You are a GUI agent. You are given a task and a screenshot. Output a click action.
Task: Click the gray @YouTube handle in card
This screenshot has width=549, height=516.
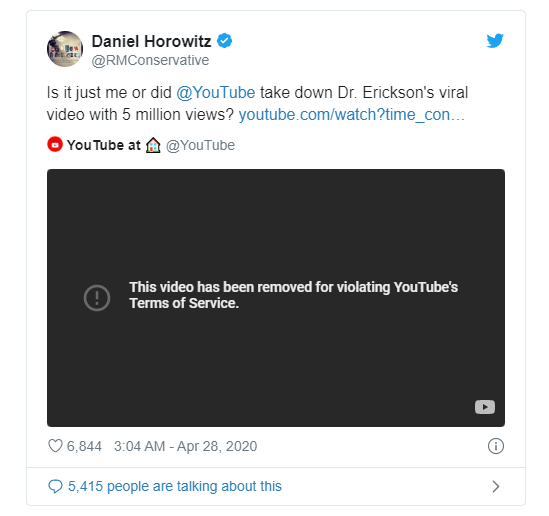(200, 145)
